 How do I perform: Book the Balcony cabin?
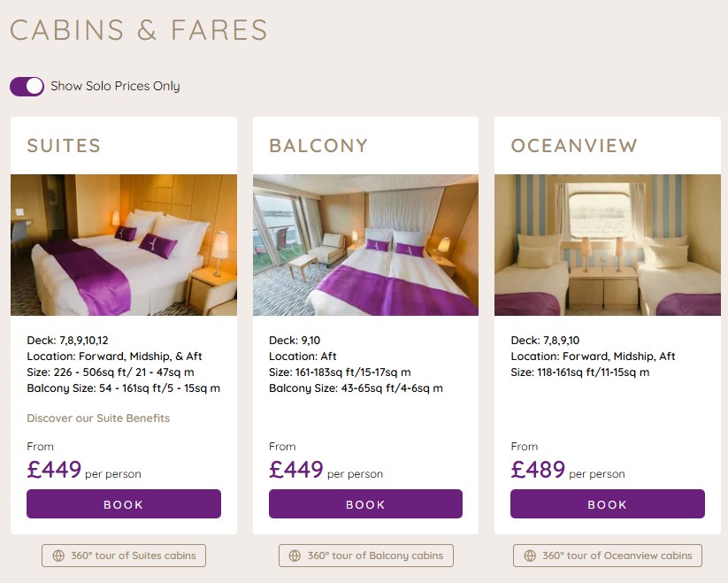365,504
